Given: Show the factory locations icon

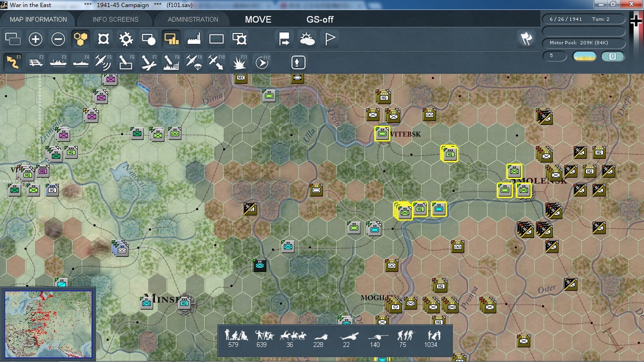Looking at the screenshot, I should click(x=194, y=39).
